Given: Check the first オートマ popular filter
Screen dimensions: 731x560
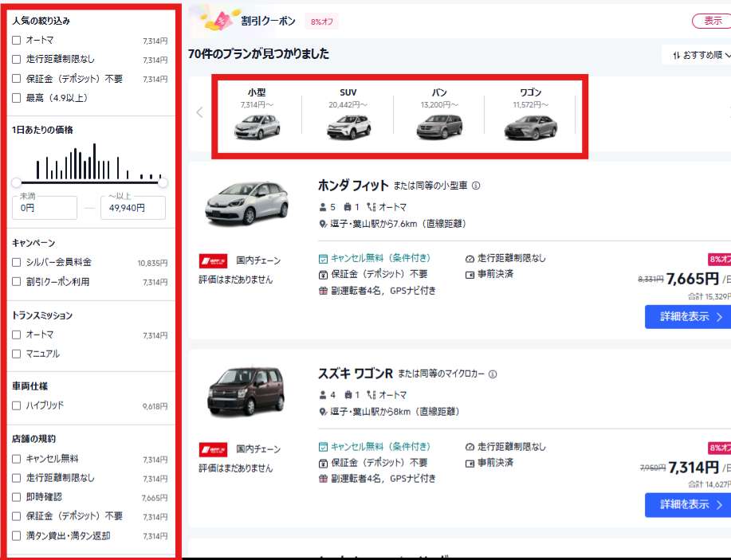Looking at the screenshot, I should tap(16, 40).
